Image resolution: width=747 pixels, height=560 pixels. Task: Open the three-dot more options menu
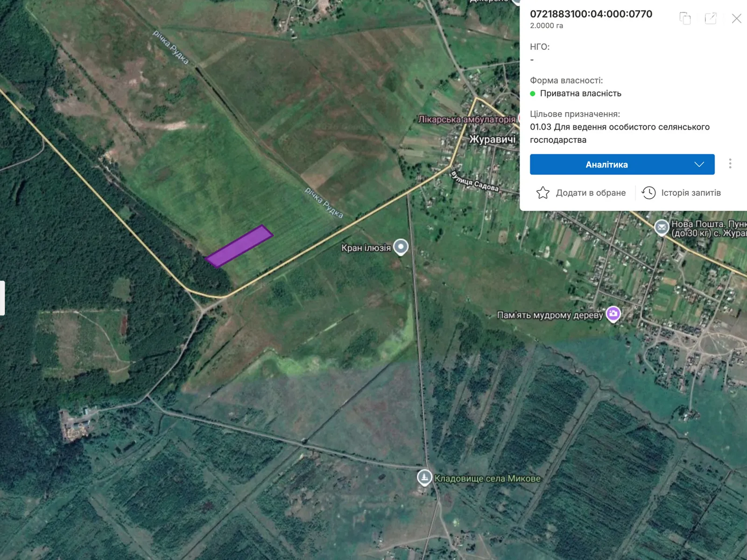(x=730, y=164)
